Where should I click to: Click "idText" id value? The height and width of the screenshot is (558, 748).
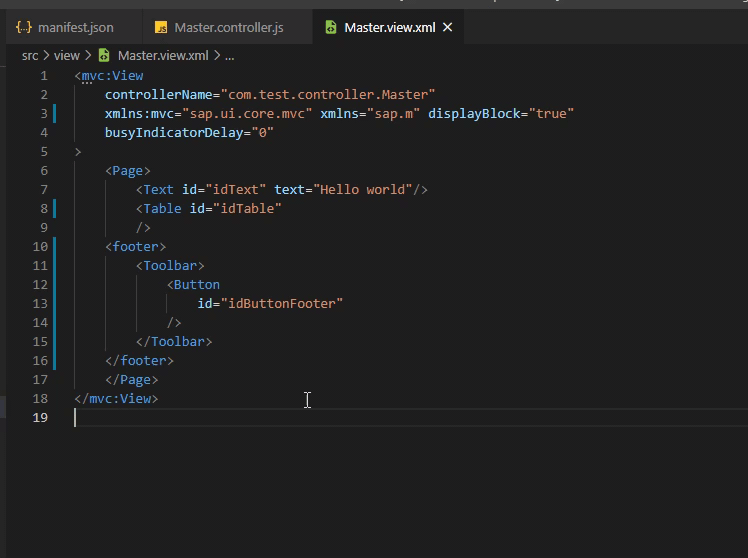pos(235,190)
